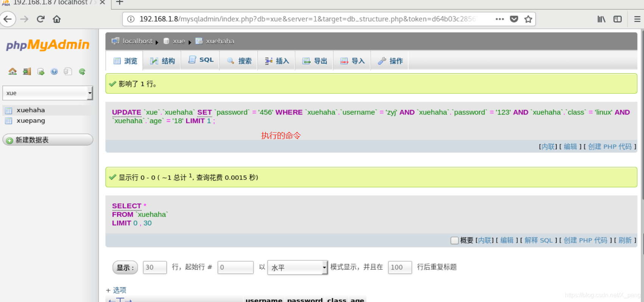Open the 搜索 (Search) tab
The image size is (644, 302).
click(x=239, y=61)
